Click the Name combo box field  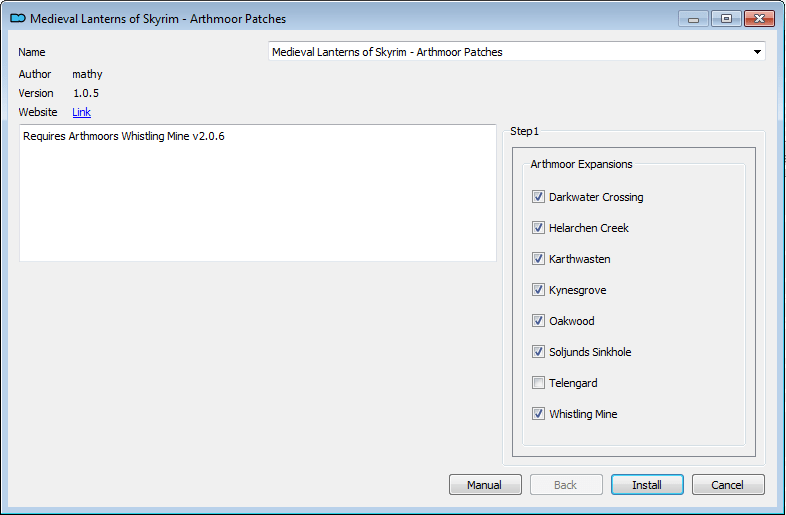click(x=516, y=52)
